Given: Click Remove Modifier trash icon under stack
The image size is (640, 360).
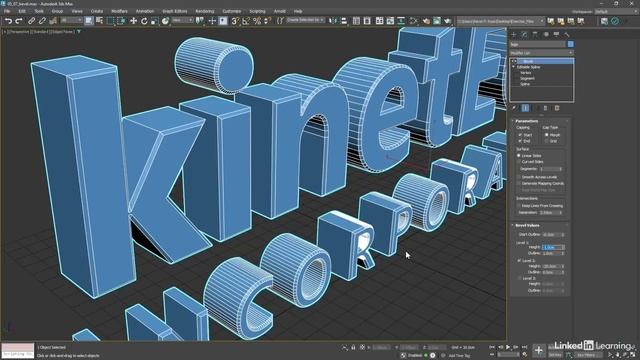Looking at the screenshot, I should pos(546,108).
